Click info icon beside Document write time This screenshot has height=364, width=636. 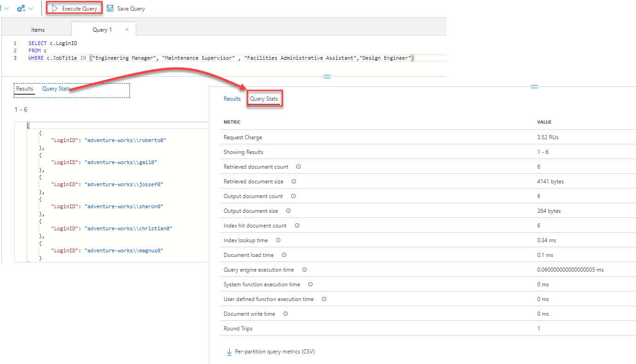pos(285,314)
